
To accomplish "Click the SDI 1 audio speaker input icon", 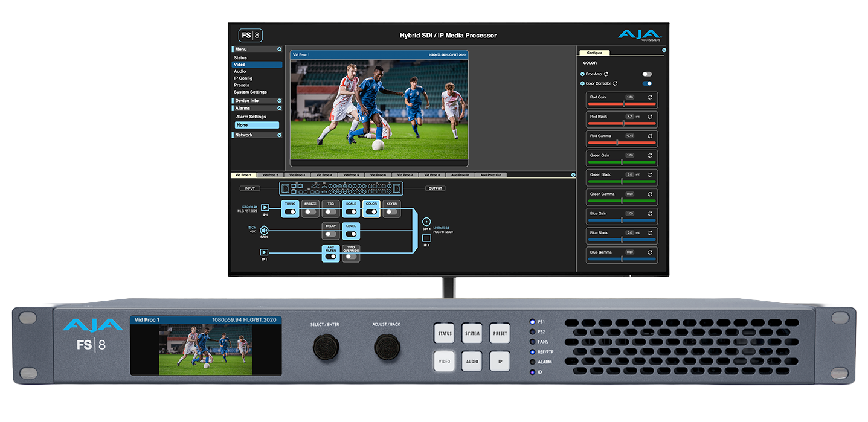I will click(265, 230).
